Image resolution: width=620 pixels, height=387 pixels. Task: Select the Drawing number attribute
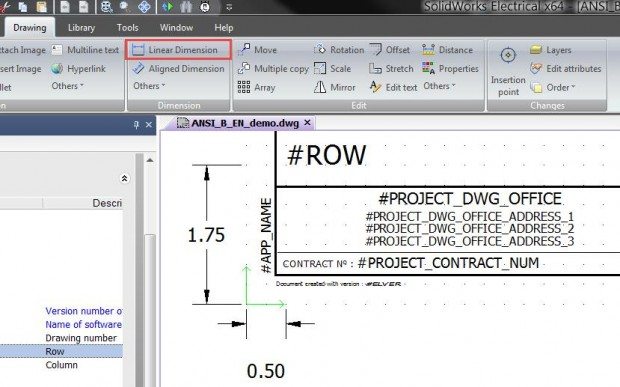click(81, 338)
